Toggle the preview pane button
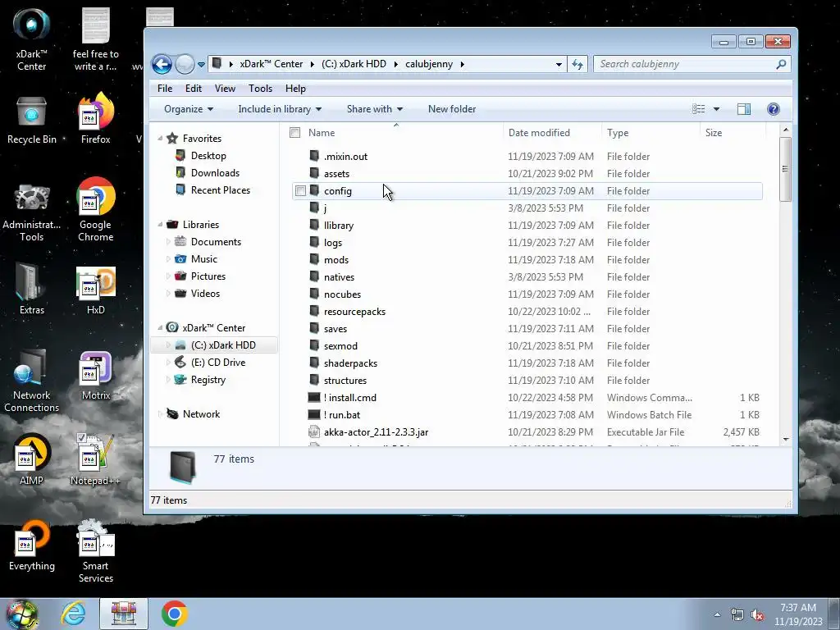This screenshot has width=840, height=630. (744, 109)
